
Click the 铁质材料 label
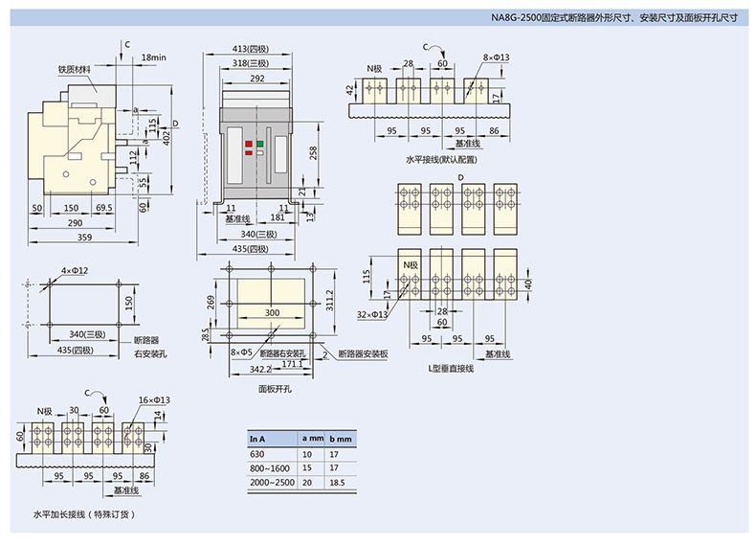coord(74,69)
